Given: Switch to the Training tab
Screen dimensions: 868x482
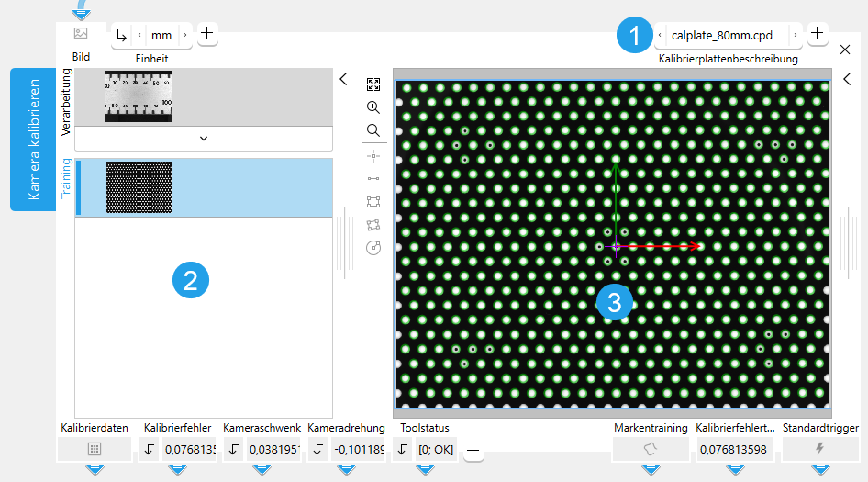Looking at the screenshot, I should tap(65, 179).
